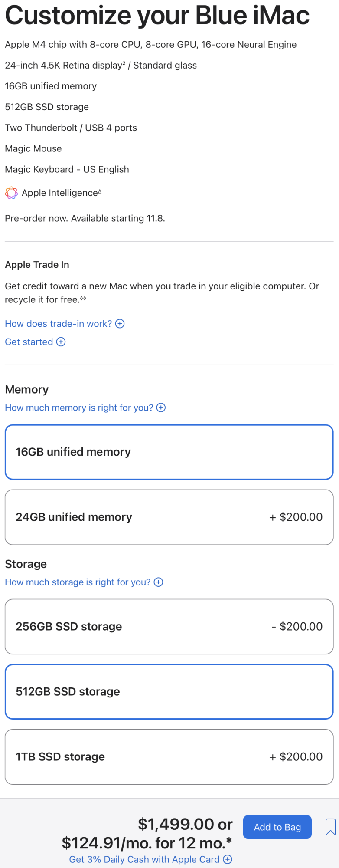This screenshot has height=868, width=339.
Task: Expand plus icon beside memory help question
Action: [x=161, y=408]
